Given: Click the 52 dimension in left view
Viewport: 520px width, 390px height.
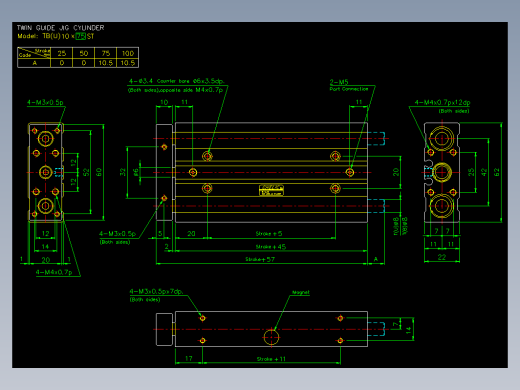Looking at the screenshot, I should coord(86,172).
